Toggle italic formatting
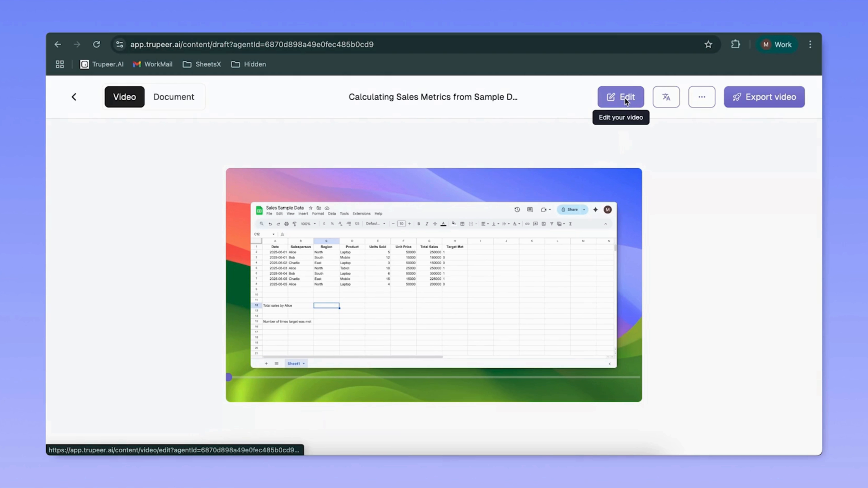This screenshot has width=868, height=488. (x=427, y=224)
